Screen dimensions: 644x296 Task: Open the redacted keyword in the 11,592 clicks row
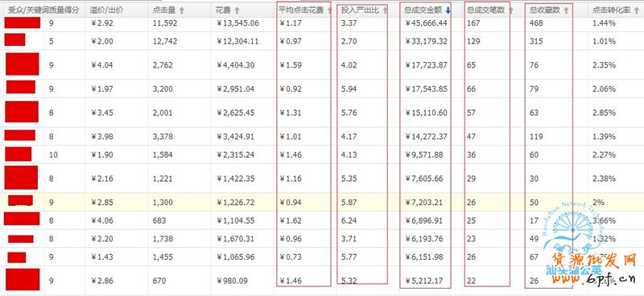[x=23, y=23]
